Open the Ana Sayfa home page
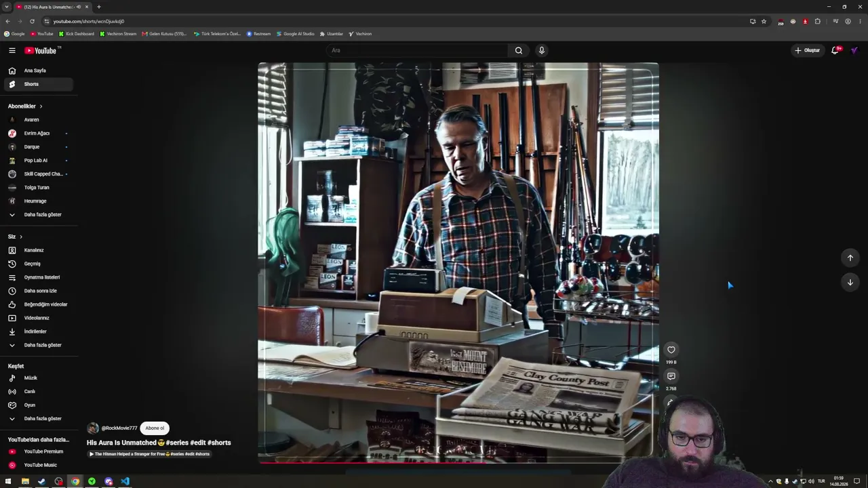The width and height of the screenshot is (868, 488). (38, 70)
